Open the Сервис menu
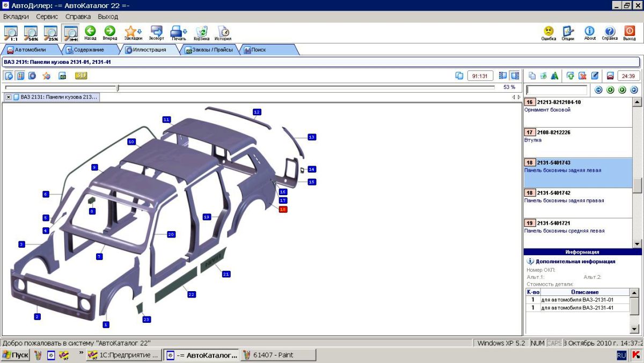 (47, 17)
